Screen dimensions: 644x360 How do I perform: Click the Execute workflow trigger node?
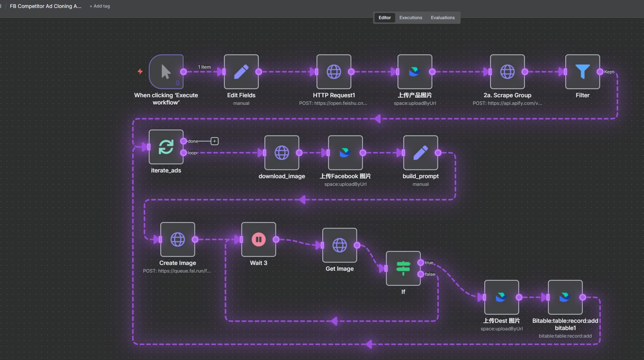point(166,72)
